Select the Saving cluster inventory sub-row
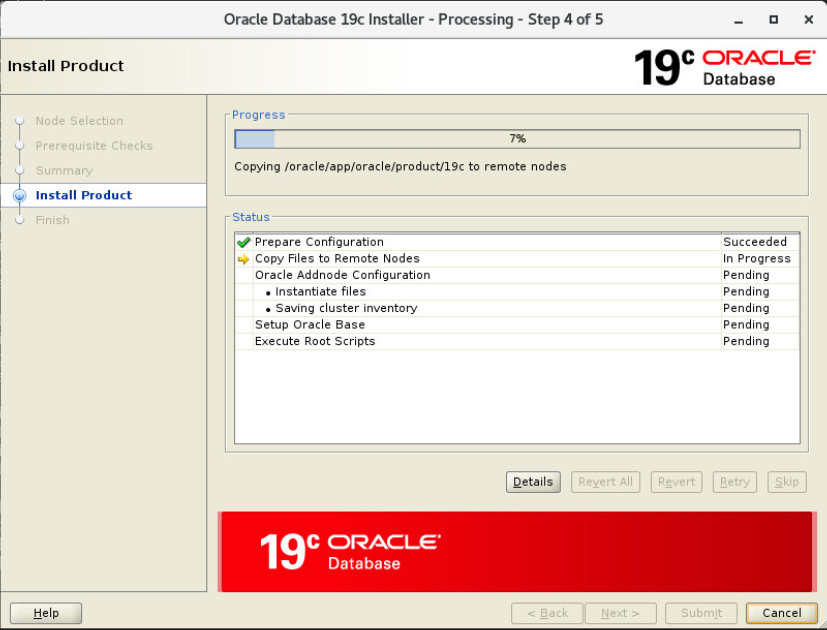Screen dimensions: 827x630 coord(517,308)
